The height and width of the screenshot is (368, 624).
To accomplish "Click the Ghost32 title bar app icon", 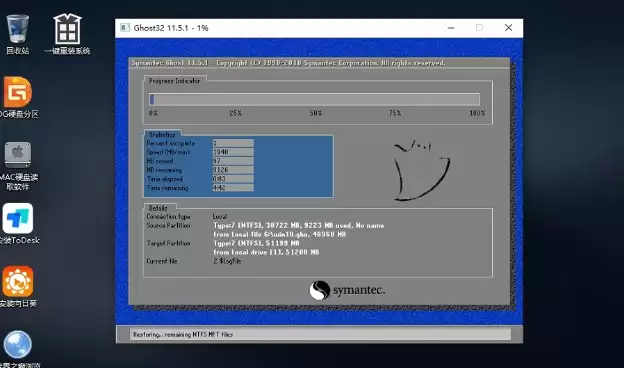I will tap(125, 28).
